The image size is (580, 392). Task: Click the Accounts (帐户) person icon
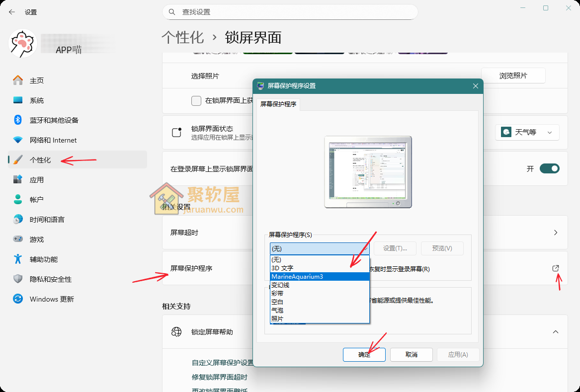[18, 200]
